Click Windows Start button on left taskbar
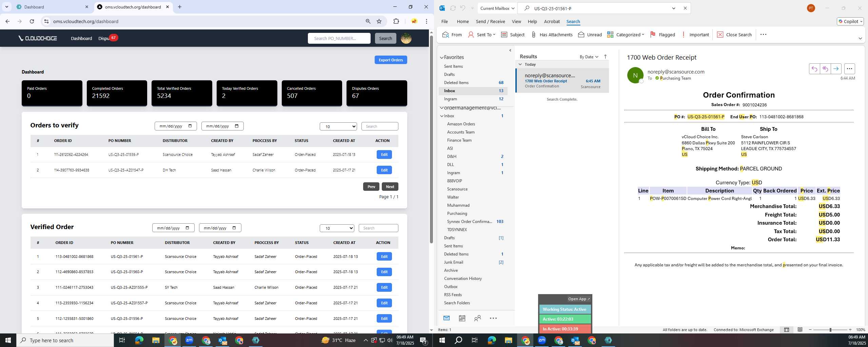 [x=8, y=340]
